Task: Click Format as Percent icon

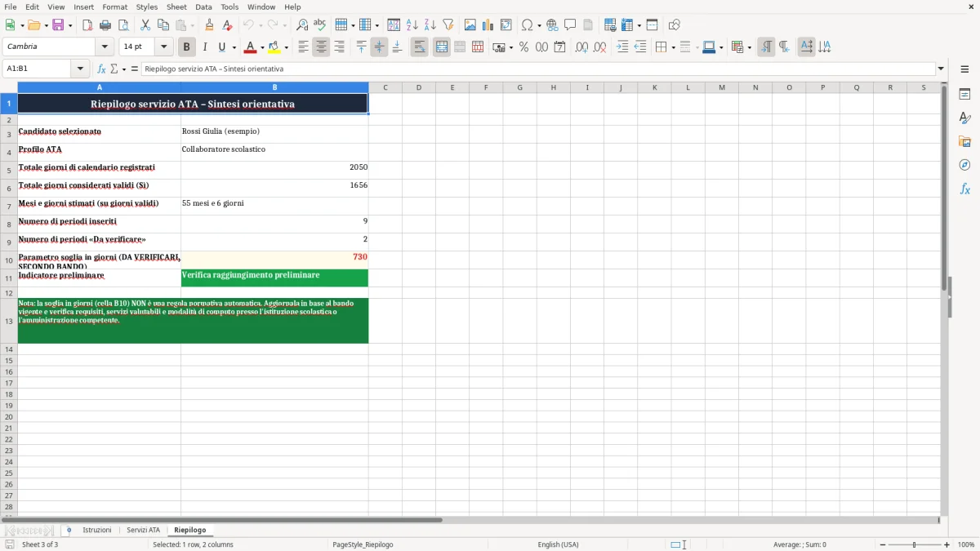Action: (524, 47)
